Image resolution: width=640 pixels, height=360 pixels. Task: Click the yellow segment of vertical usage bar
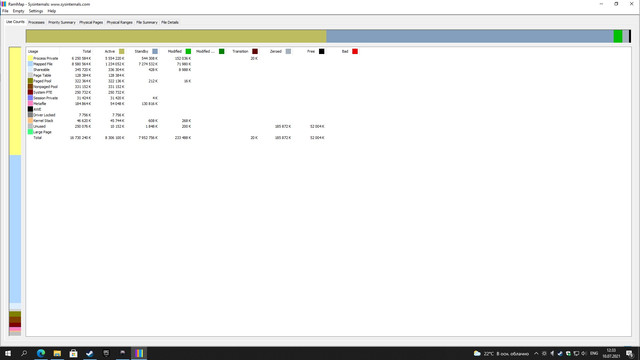[15, 101]
